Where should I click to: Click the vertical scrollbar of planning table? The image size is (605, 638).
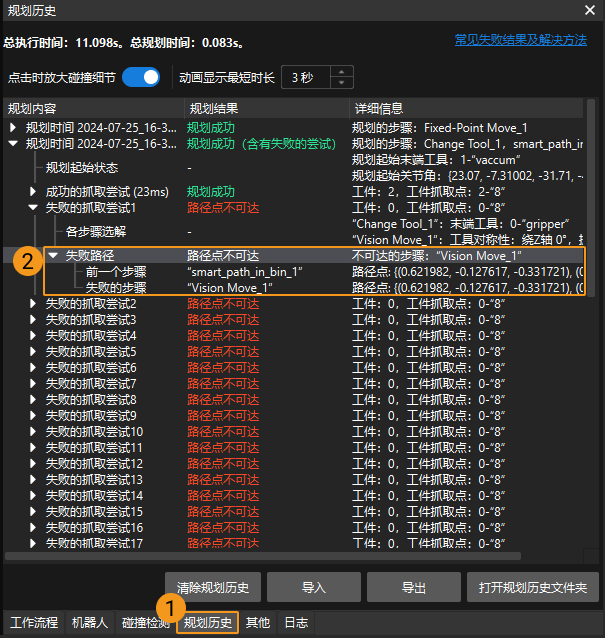point(591,198)
